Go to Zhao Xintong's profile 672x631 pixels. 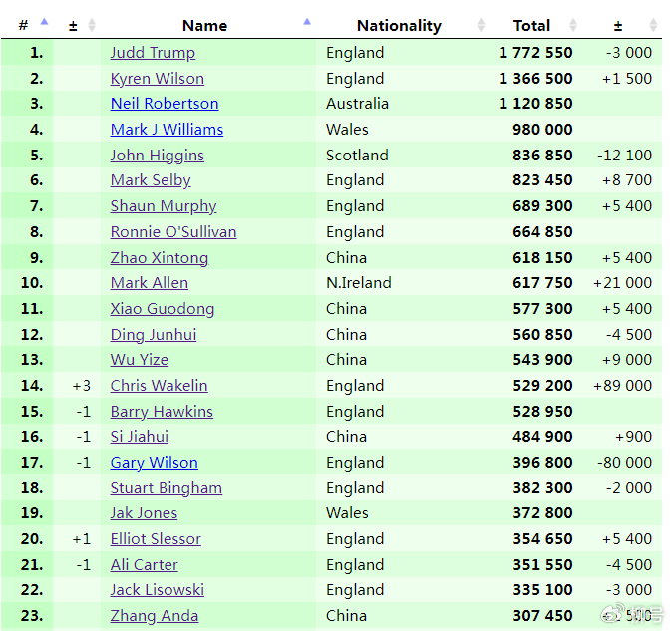(159, 258)
